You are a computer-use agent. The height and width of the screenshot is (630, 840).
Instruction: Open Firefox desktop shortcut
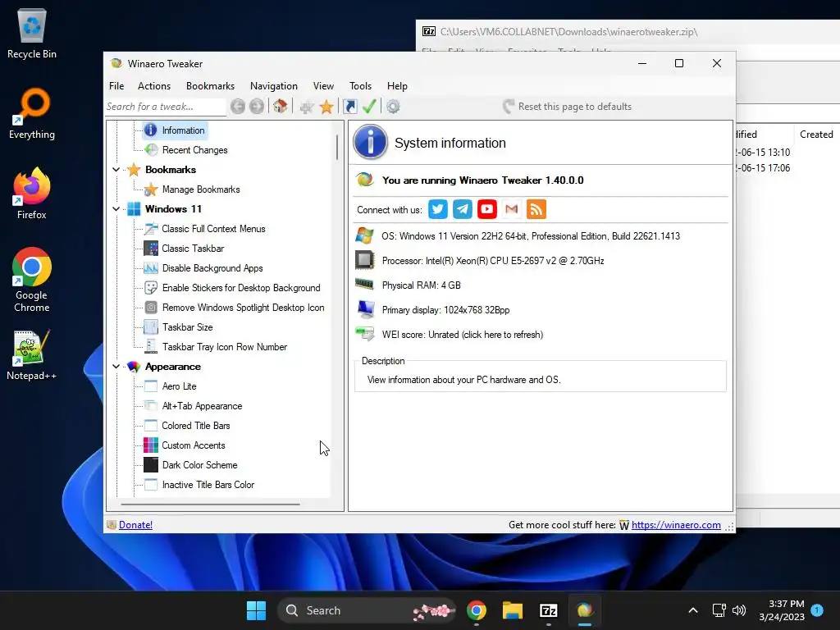click(32, 194)
